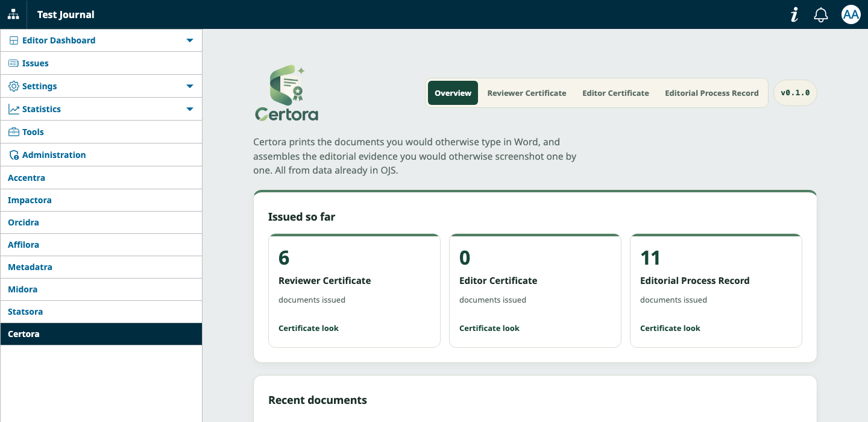Click the v0.1.0 version badge
868x422 pixels.
pyautogui.click(x=795, y=93)
